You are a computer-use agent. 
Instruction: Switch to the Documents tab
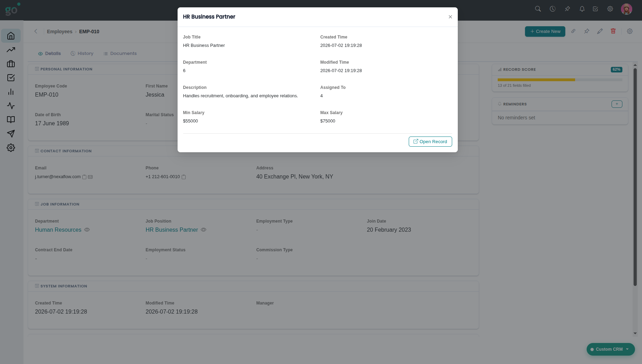[x=120, y=54]
